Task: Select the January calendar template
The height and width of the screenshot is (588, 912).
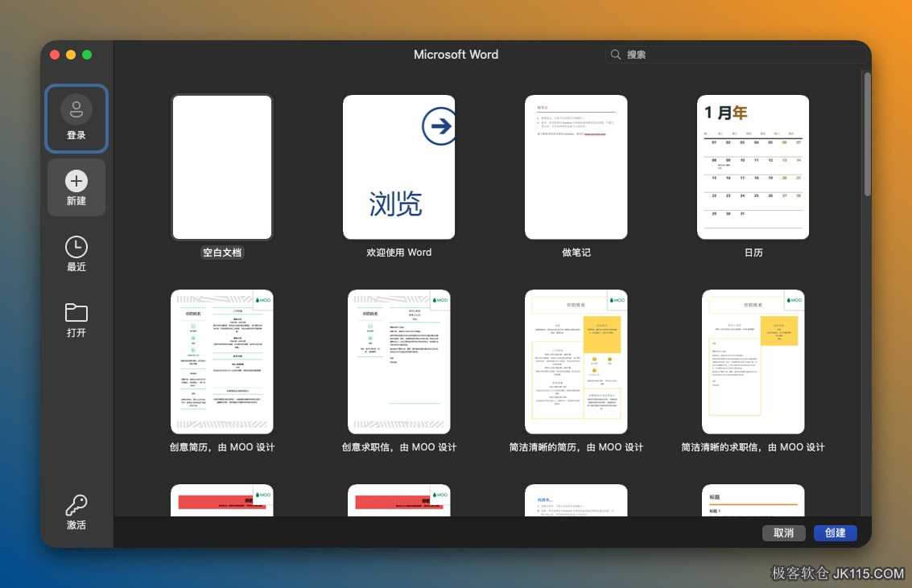Action: click(753, 167)
